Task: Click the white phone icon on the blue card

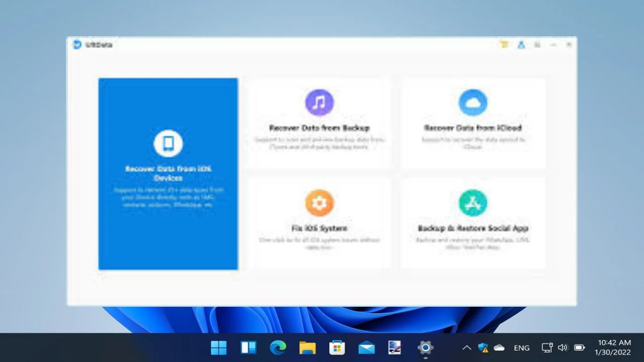Action: pyautogui.click(x=168, y=143)
